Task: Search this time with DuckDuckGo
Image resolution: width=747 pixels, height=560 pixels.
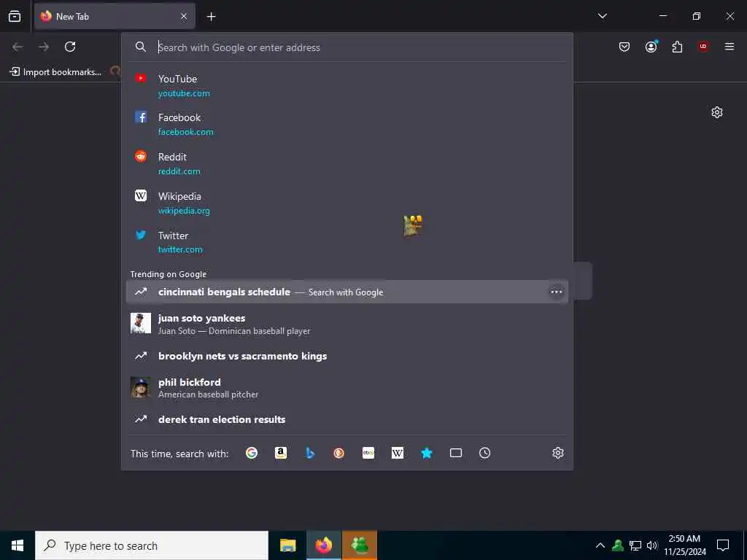Action: (338, 453)
